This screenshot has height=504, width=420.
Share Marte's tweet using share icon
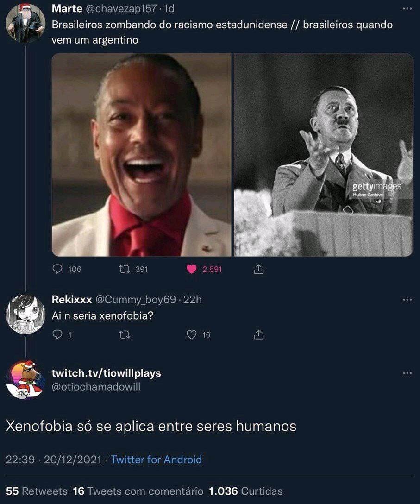coord(259,269)
